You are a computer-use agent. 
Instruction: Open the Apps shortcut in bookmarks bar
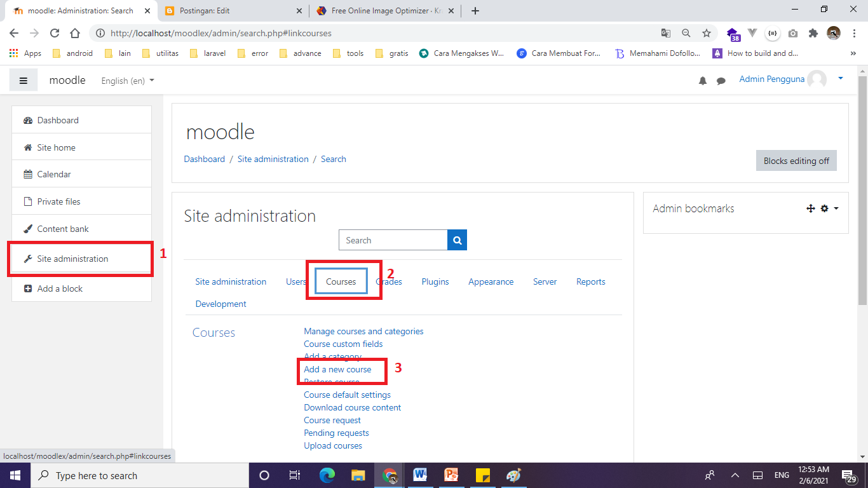pyautogui.click(x=25, y=53)
